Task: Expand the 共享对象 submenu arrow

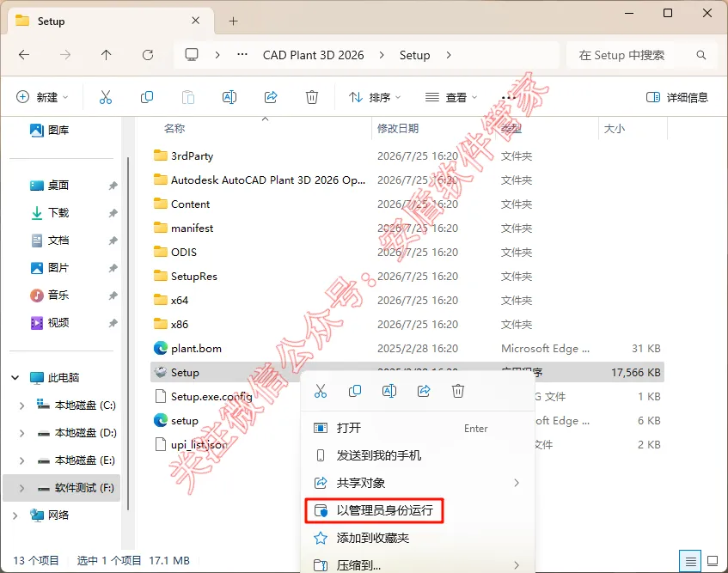Action: click(x=517, y=483)
